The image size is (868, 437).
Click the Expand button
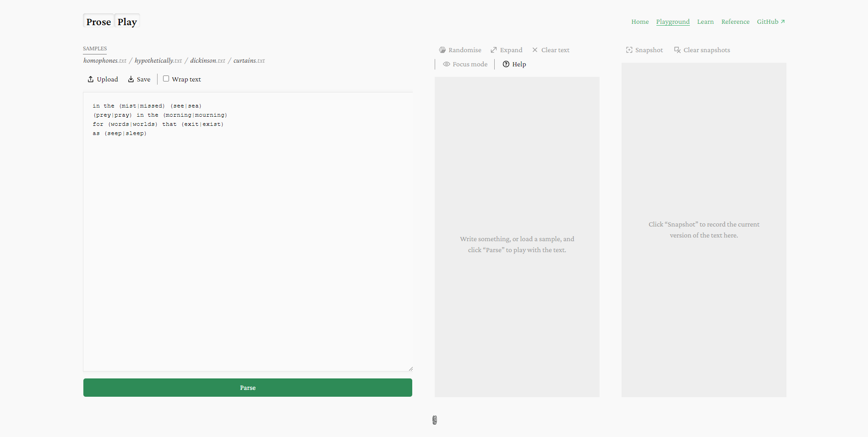[507, 50]
